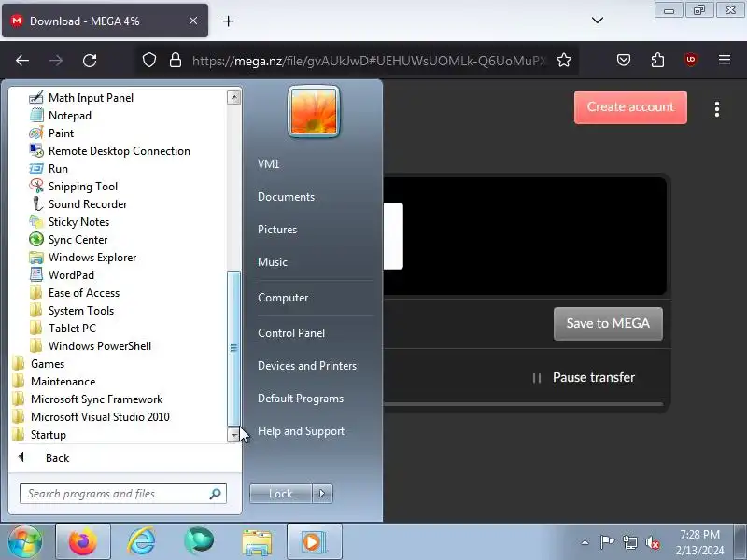Show hidden system tray icons
Viewport: 747px width, 560px height.
tap(585, 542)
